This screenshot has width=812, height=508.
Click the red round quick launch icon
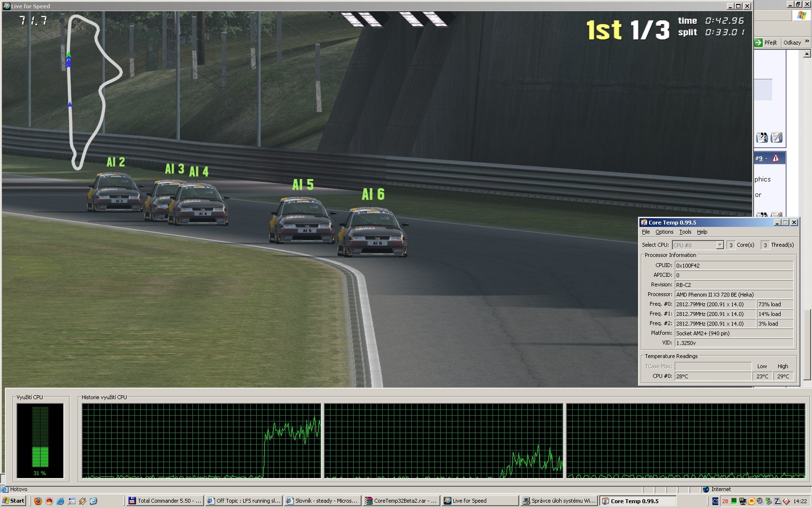tap(49, 501)
